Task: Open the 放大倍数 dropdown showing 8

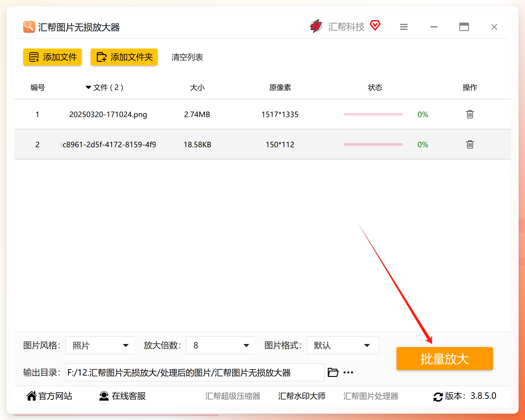Action: (x=221, y=345)
